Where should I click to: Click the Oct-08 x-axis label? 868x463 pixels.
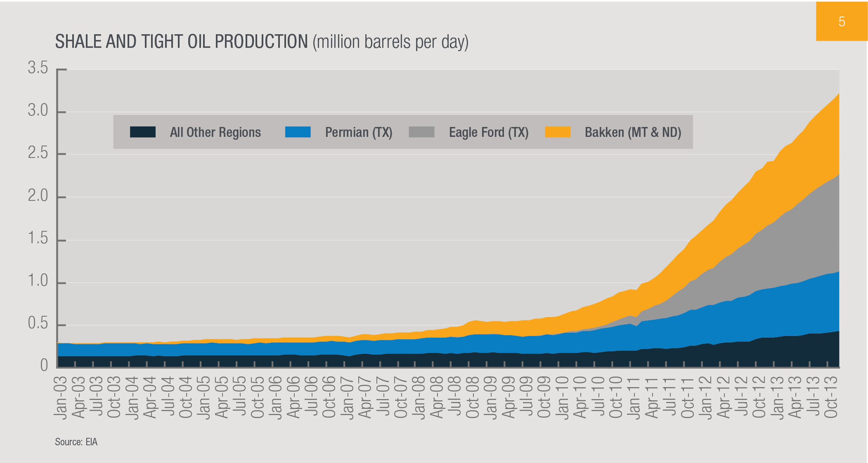tap(473, 397)
